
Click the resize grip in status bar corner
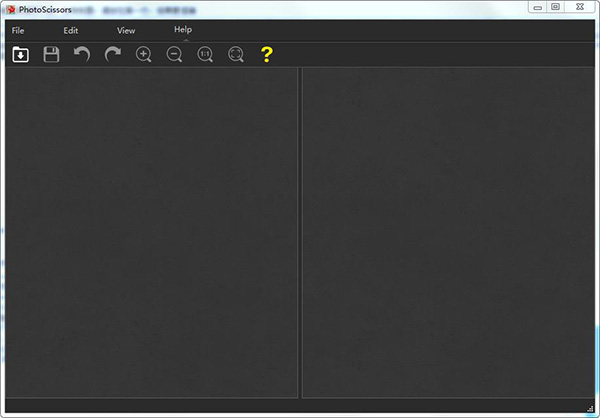tap(590, 408)
